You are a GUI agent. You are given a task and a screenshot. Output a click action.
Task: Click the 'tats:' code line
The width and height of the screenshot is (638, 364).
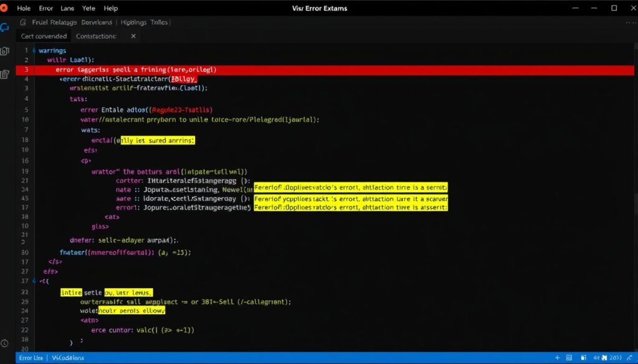[78, 99]
